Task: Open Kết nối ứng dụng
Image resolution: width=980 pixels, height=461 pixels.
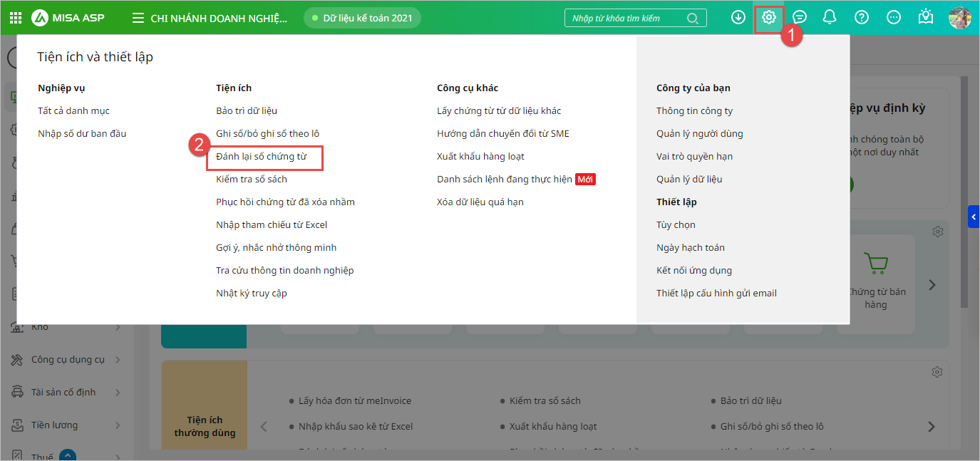Action: [x=694, y=271]
